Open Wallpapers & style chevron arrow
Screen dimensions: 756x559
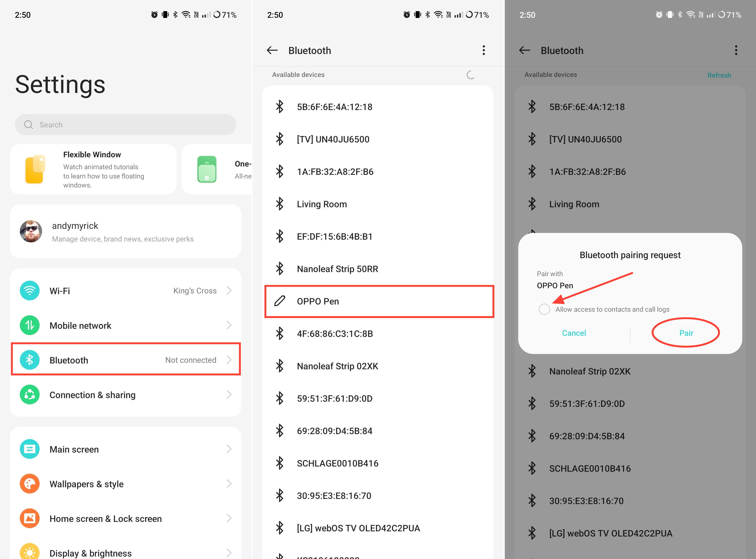(x=229, y=484)
